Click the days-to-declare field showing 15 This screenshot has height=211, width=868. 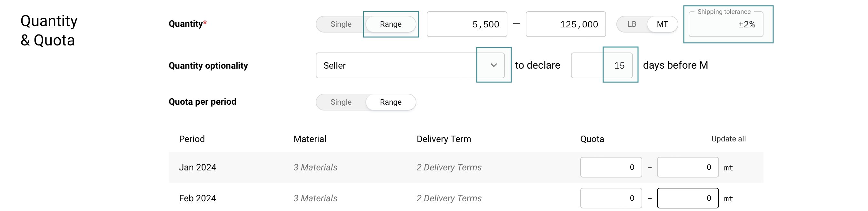602,65
